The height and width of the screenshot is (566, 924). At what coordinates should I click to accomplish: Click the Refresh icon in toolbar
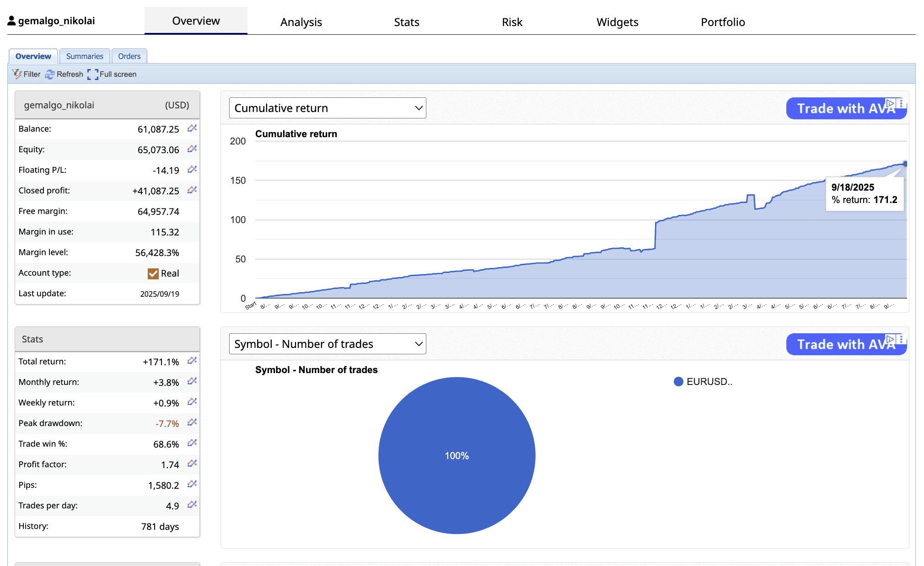pyautogui.click(x=50, y=74)
